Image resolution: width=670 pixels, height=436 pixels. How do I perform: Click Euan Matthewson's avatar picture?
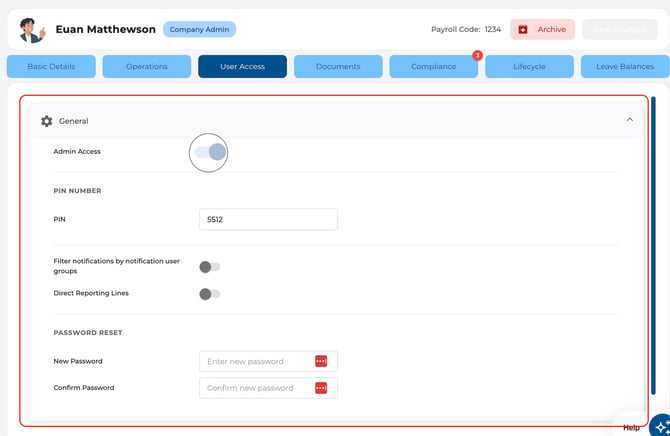coord(32,29)
